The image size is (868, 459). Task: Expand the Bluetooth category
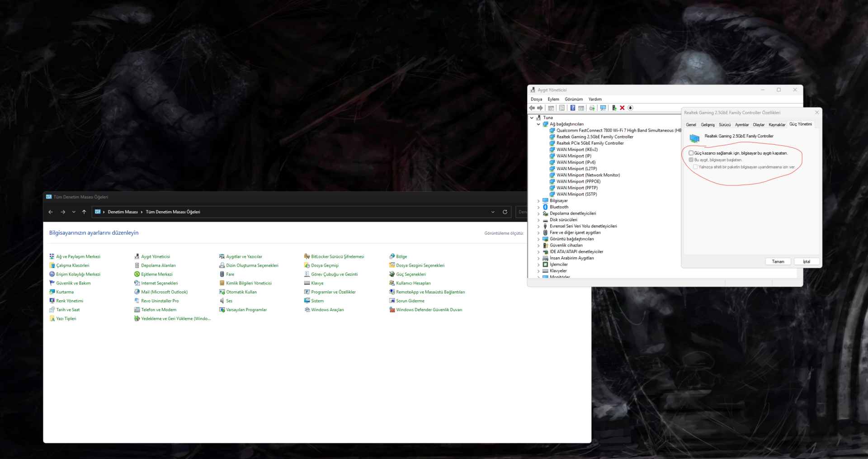[538, 207]
